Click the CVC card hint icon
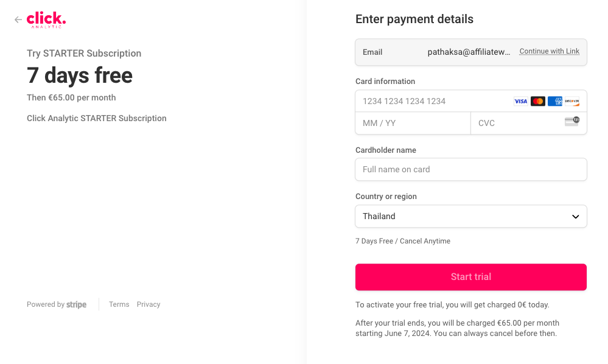This screenshot has height=364, width=608. (x=572, y=121)
